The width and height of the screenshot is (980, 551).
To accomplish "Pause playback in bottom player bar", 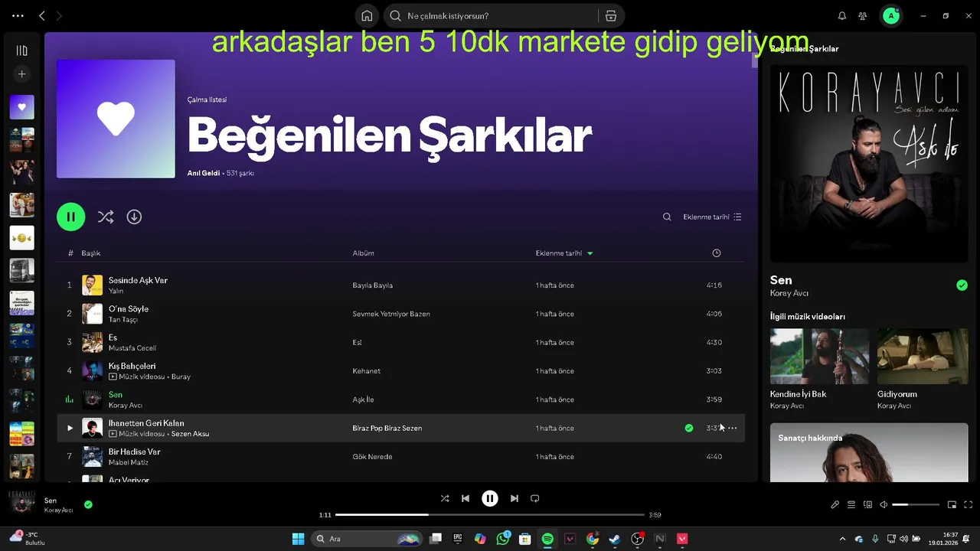I will [x=490, y=498].
